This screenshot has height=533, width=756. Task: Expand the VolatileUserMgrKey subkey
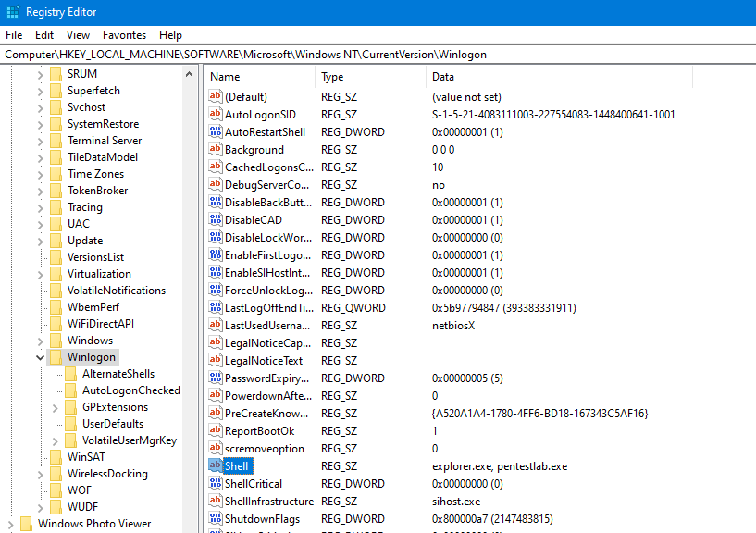click(x=55, y=440)
